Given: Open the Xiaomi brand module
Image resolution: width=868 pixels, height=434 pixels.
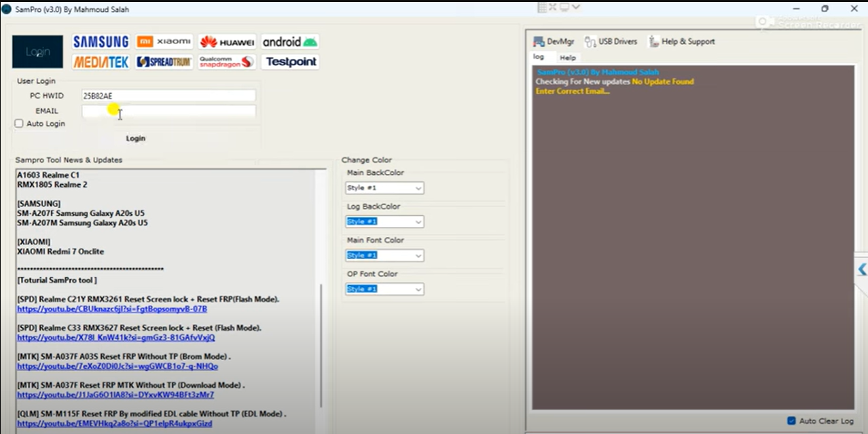Looking at the screenshot, I should pyautogui.click(x=164, y=41).
